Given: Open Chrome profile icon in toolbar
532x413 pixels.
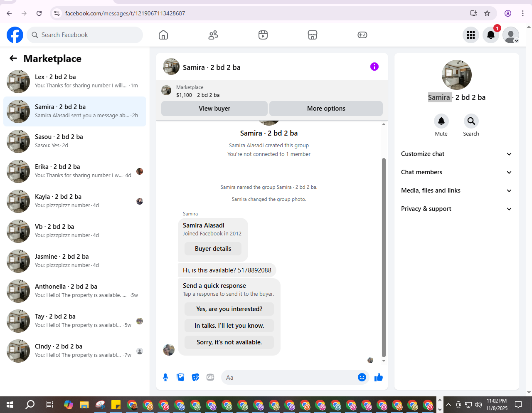Looking at the screenshot, I should (508, 13).
